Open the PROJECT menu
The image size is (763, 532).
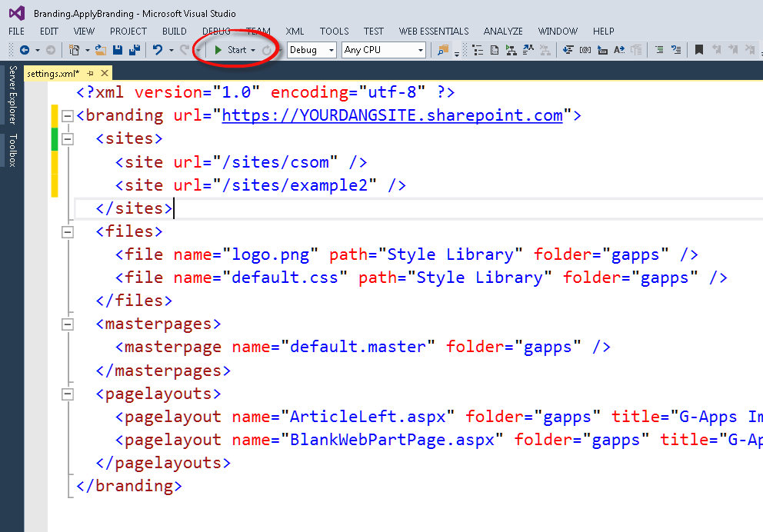(128, 31)
